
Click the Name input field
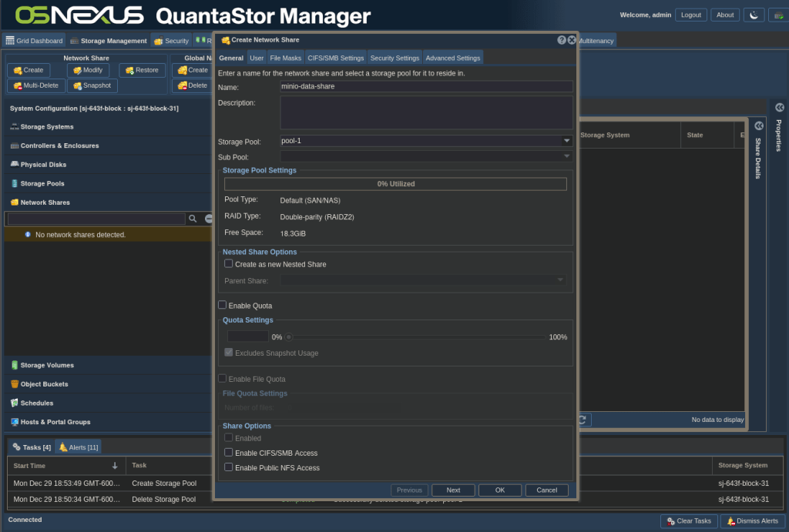(424, 85)
